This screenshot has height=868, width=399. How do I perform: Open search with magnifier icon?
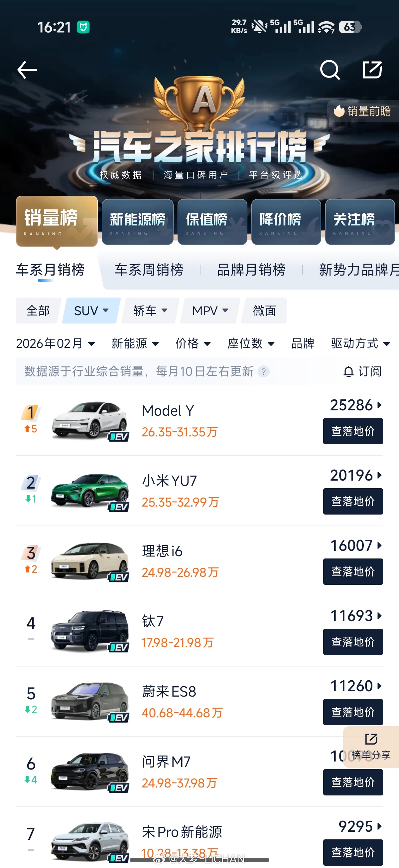click(330, 70)
